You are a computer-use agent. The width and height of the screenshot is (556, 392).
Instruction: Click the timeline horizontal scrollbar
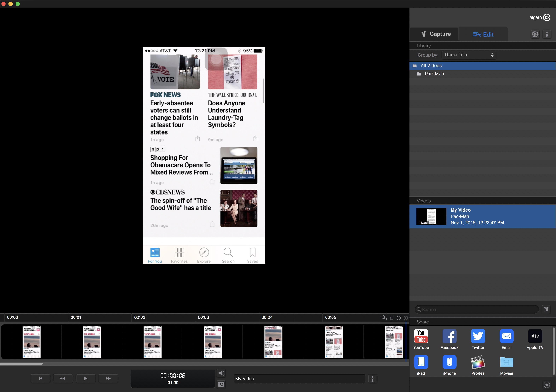(21, 364)
